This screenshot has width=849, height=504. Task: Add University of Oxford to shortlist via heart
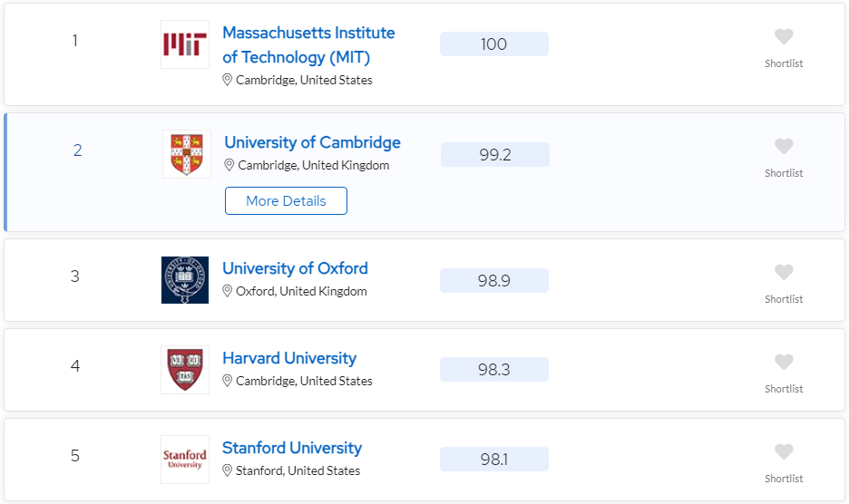(x=784, y=272)
